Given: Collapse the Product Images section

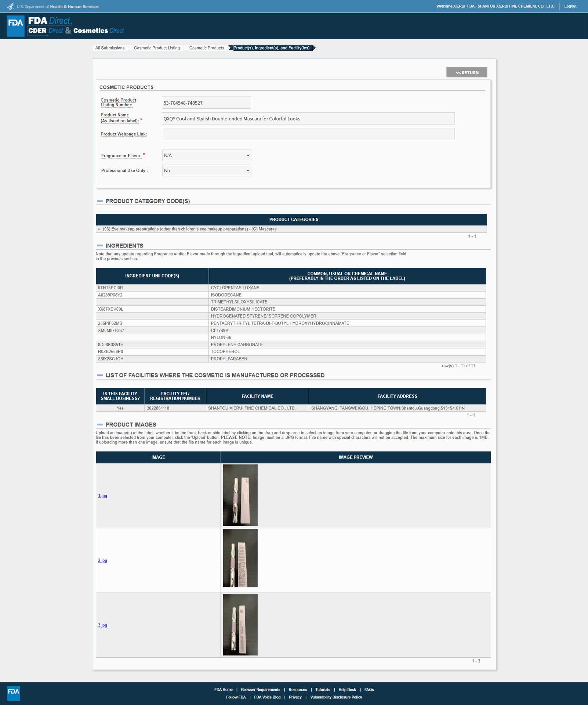Looking at the screenshot, I should 100,424.
